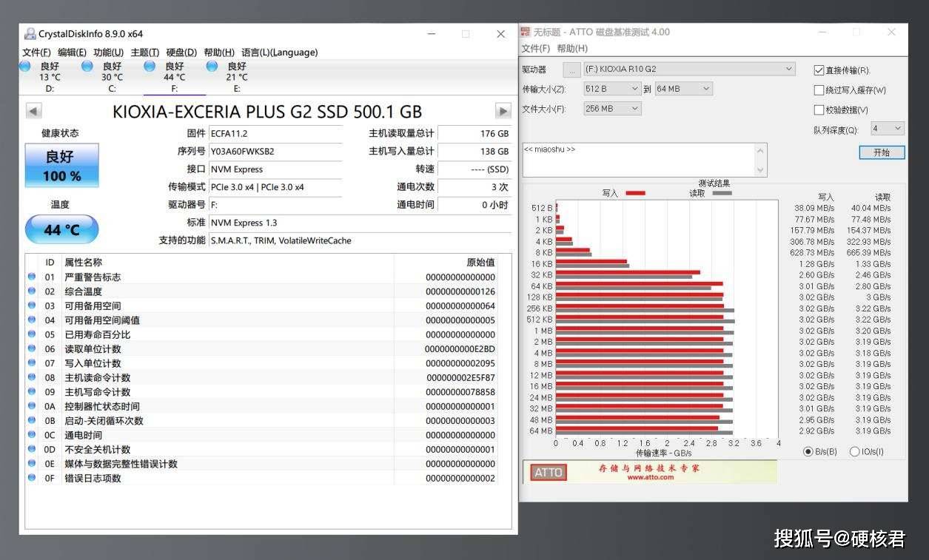Open the 64 MB transfer size dropdown
Viewport: 929px width, 560px height.
[x=683, y=89]
